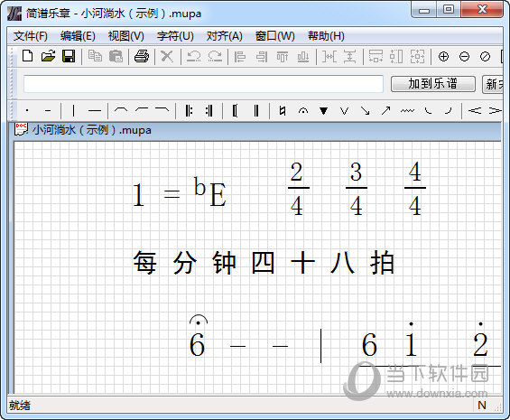Insert the crescendo hairpin symbol

tap(475, 111)
